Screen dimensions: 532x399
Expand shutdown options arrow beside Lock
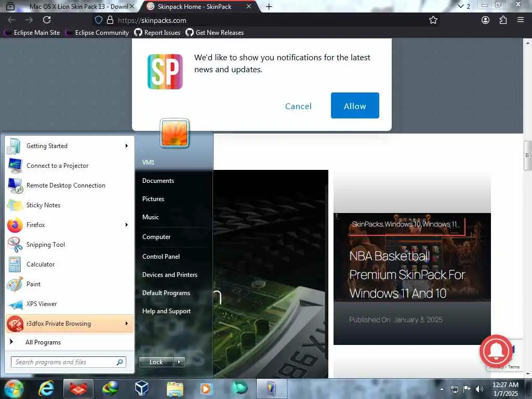pos(179,362)
